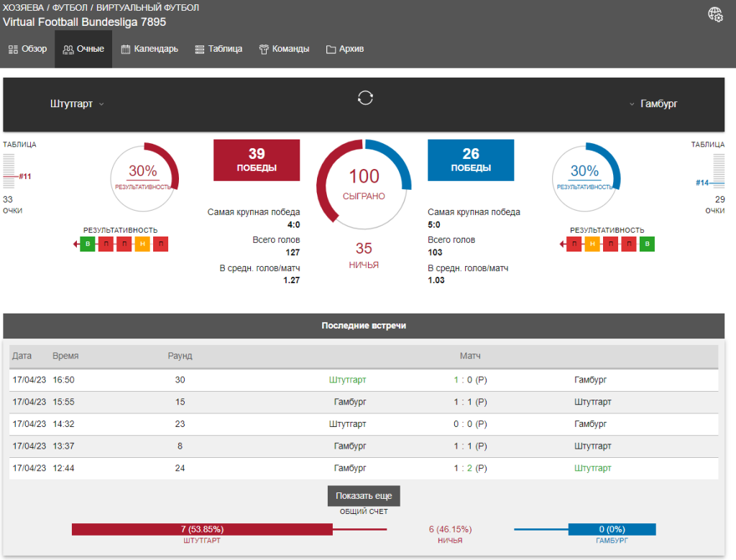
Task: Click the red 39 Победы box
Action: (257, 160)
